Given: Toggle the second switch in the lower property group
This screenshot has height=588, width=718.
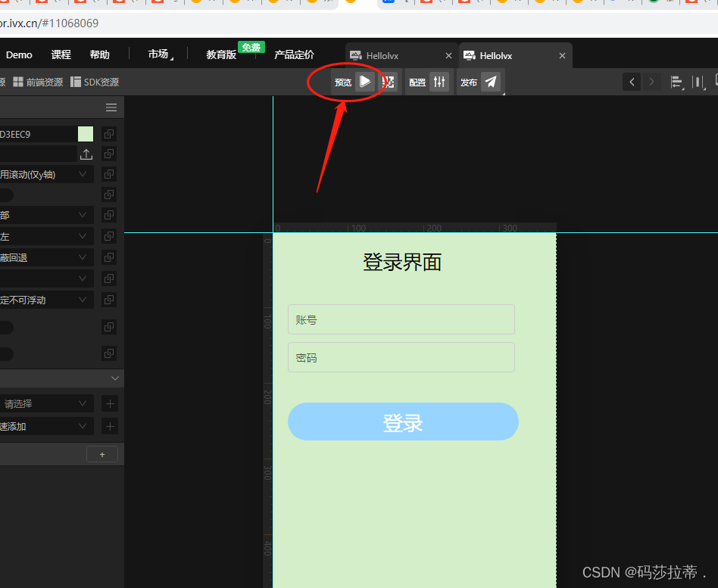Looking at the screenshot, I should coord(7,353).
